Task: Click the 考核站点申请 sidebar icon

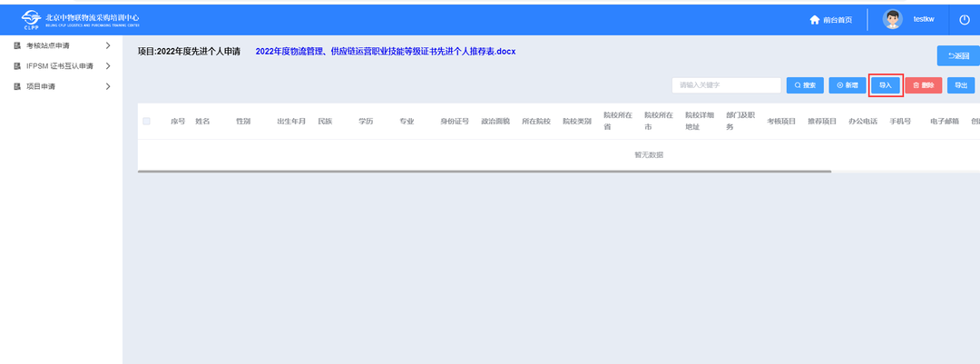Action: pyautogui.click(x=17, y=45)
